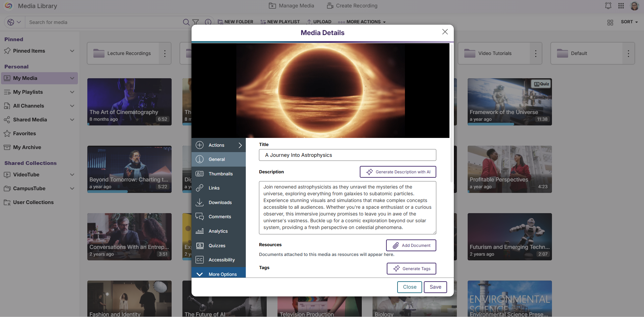Click the user profile avatar
This screenshot has height=317, width=644.
coord(634,6)
